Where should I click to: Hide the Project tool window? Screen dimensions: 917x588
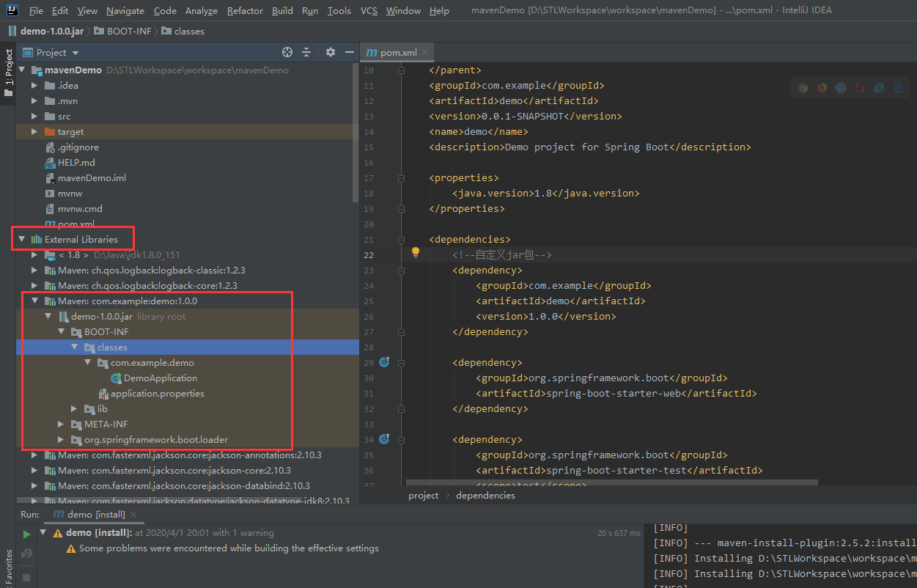coord(350,52)
